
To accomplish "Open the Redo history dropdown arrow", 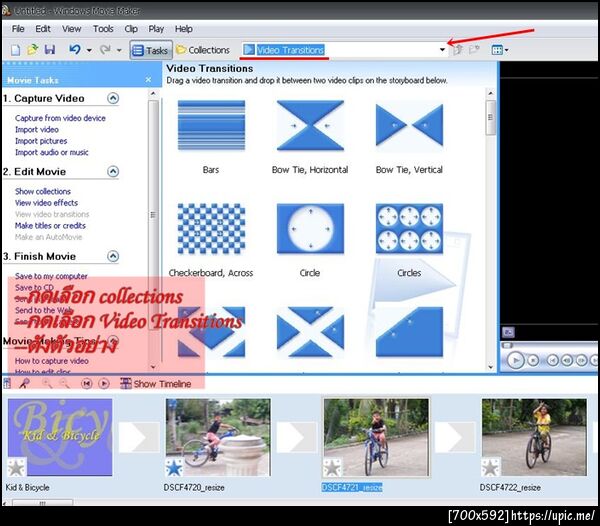I will pyautogui.click(x=119, y=50).
